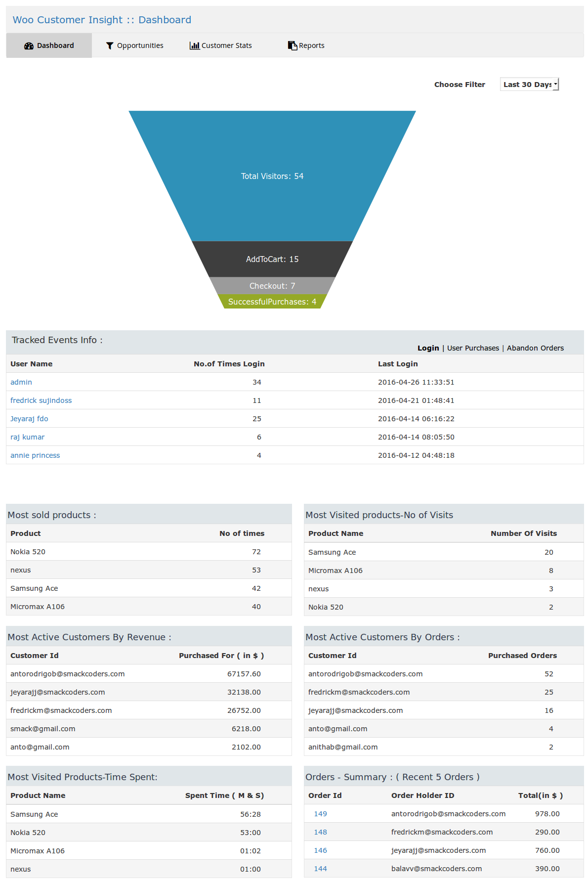Open the raj kumar user link
Viewport: 588px width, 883px height.
pyautogui.click(x=27, y=437)
